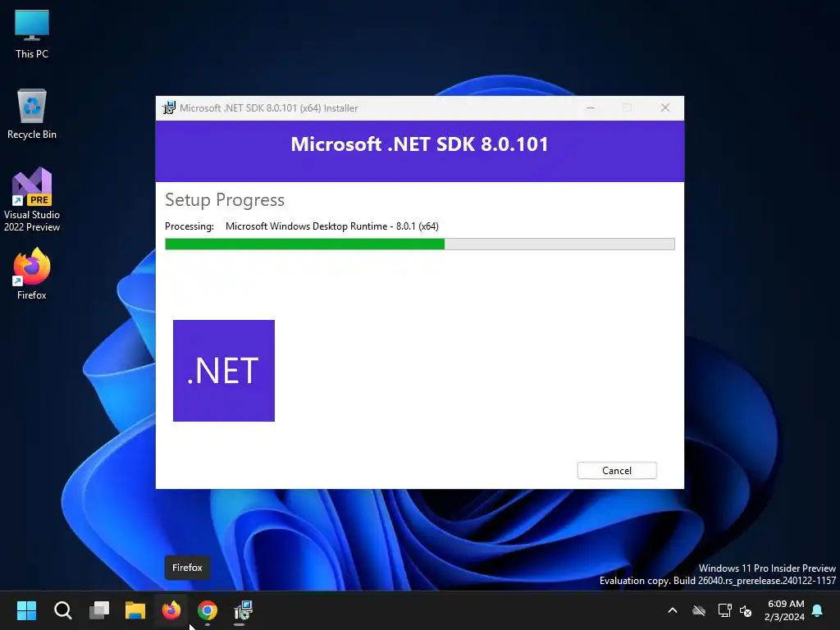The image size is (840, 630).
Task: Click the 'Processing:' label
Action: [x=189, y=226]
